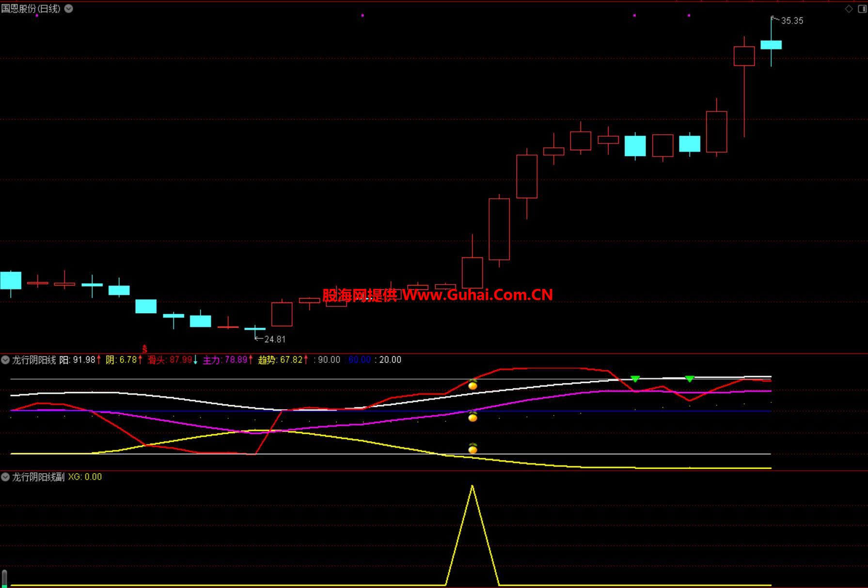Click the 阳: 91.98 indicator value
Screen dimensions: 868x588
[x=78, y=360]
